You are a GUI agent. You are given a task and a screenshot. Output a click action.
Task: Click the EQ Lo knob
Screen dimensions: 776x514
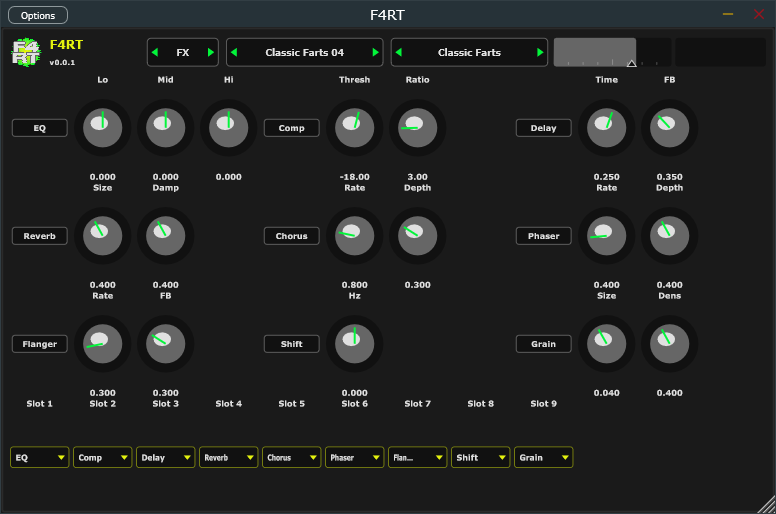click(x=102, y=128)
